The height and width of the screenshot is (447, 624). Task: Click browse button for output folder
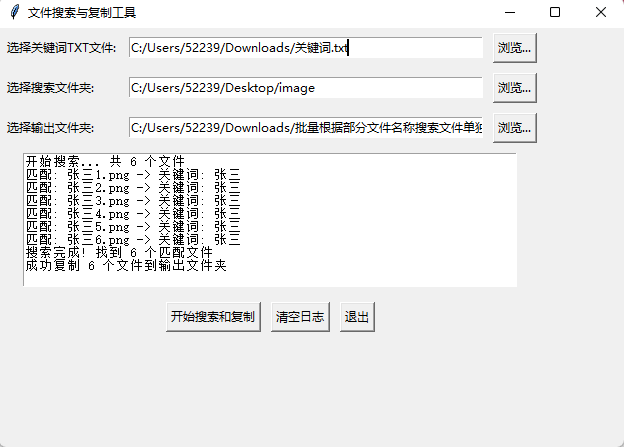point(515,128)
